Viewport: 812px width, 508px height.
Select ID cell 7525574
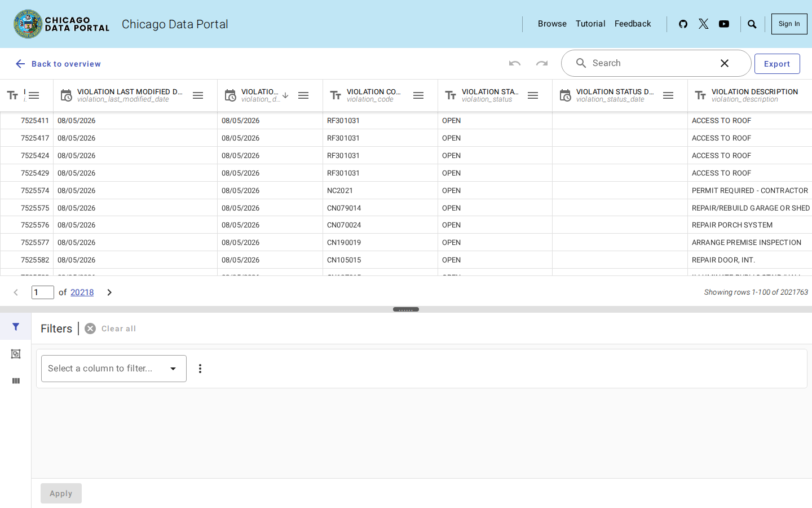tap(27, 190)
